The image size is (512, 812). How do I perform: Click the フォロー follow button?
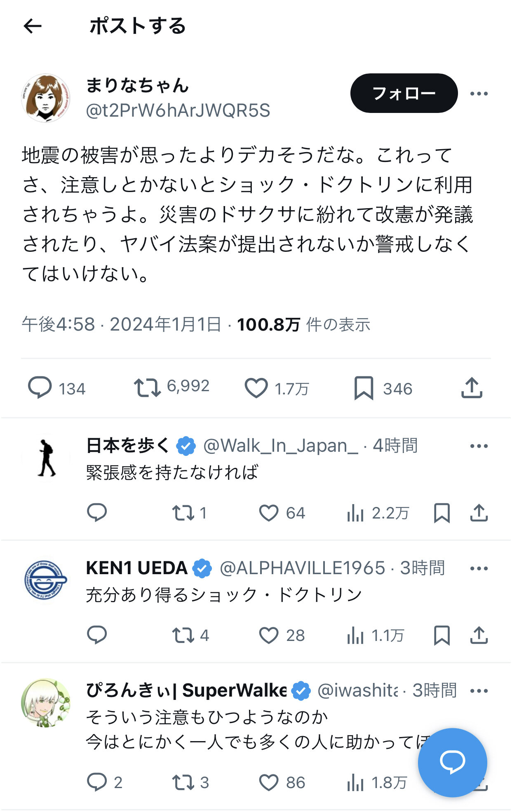[x=404, y=94]
